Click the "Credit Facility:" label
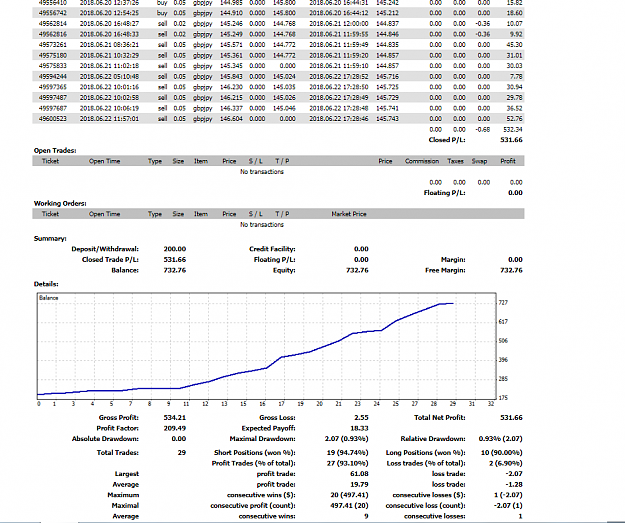Screen dimensions: 625x523 [x=272, y=249]
